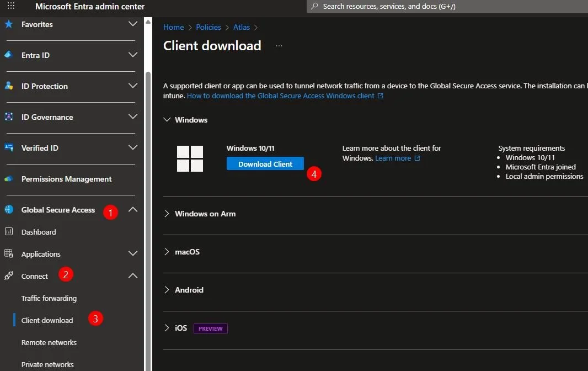
Task: Open Permissions Management in sidebar
Action: coord(67,179)
